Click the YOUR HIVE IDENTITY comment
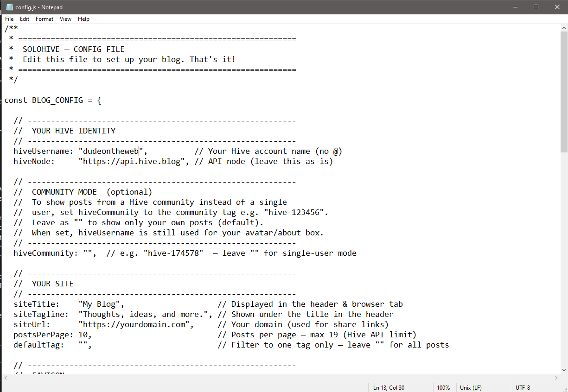The width and height of the screenshot is (568, 392). pos(74,131)
